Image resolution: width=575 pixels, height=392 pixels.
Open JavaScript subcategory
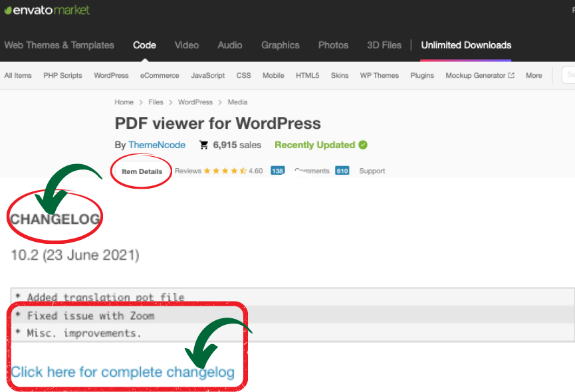(207, 76)
